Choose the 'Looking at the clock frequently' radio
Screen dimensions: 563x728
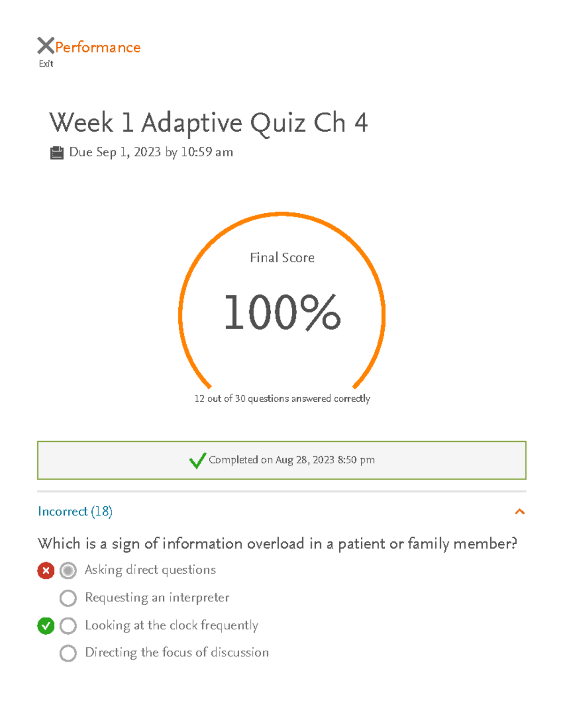point(68,626)
